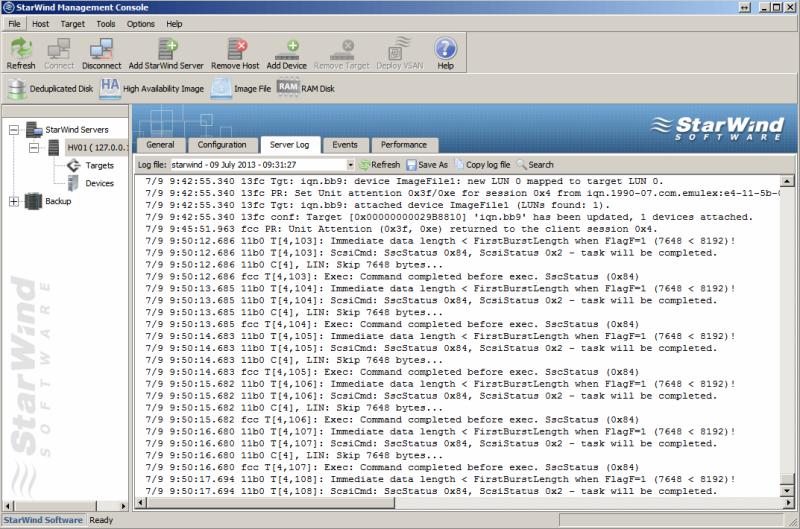Open the Help menu

174,24
